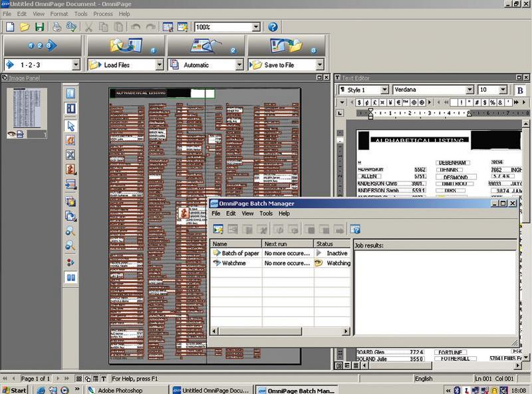532x394 pixels.
Task: Click the next page arrow in status bar
Action: [x=58, y=379]
